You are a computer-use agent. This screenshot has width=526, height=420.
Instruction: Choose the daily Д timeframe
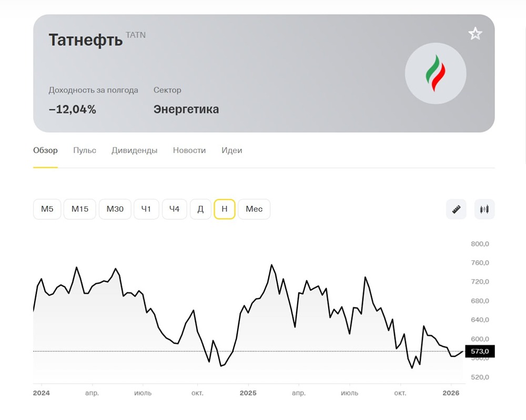(200, 209)
